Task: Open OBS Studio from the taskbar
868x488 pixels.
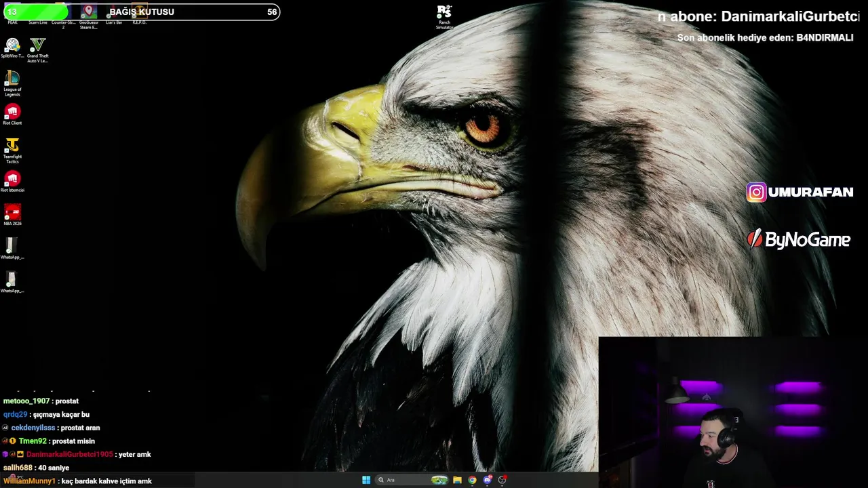Action: (x=502, y=480)
